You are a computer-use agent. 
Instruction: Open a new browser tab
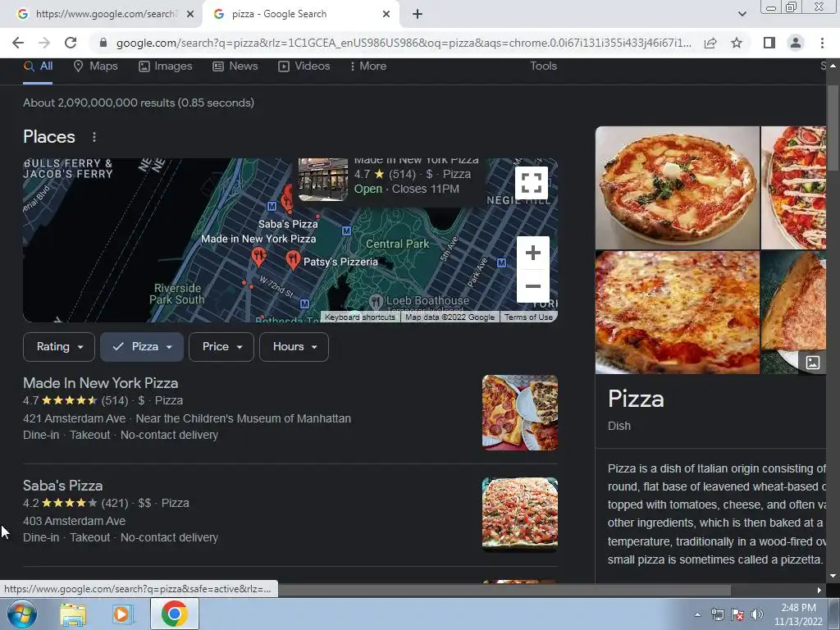(418, 14)
